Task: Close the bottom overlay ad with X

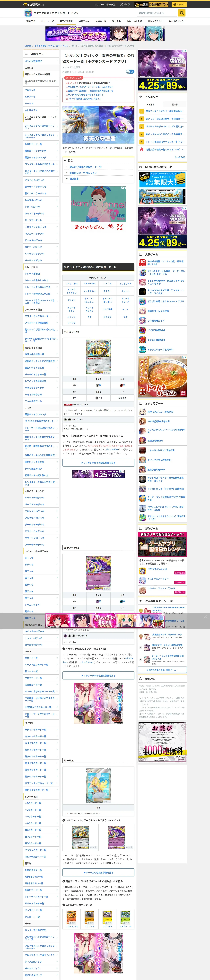Action: [x=205, y=617]
